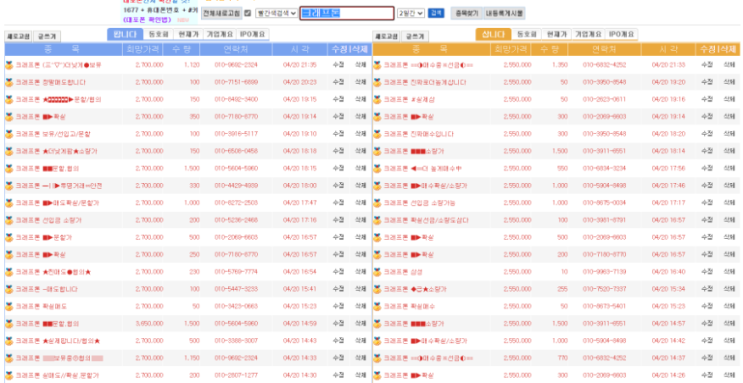Select IPO개요 tab beside 팝니다
Screen dimensions: 743x383
click(x=253, y=35)
